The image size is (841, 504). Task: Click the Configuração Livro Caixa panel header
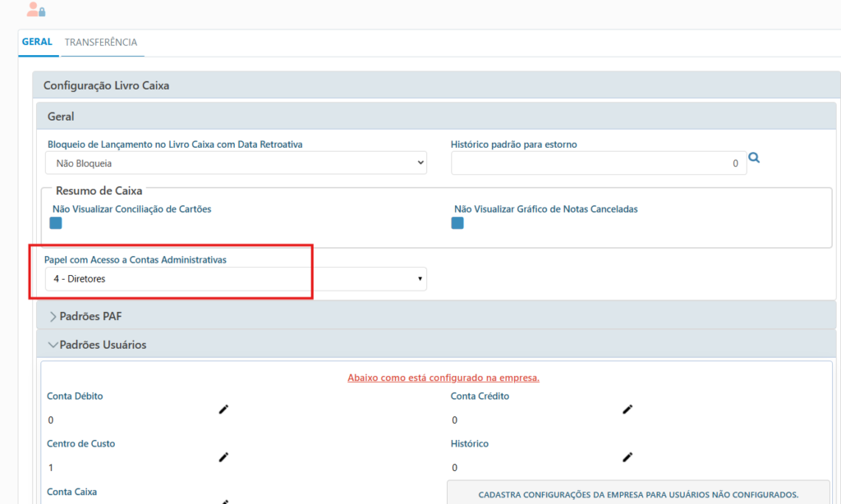coord(106,85)
